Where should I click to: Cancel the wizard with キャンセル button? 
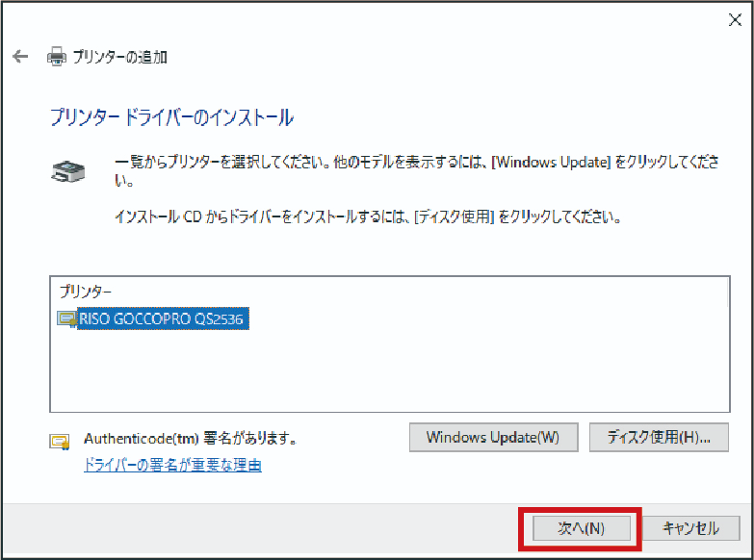(x=690, y=528)
